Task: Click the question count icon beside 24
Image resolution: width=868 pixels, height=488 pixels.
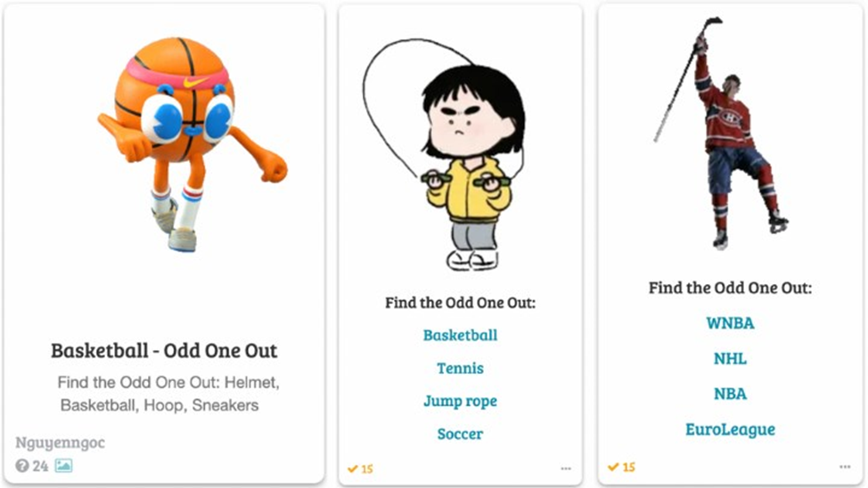Action: point(21,466)
